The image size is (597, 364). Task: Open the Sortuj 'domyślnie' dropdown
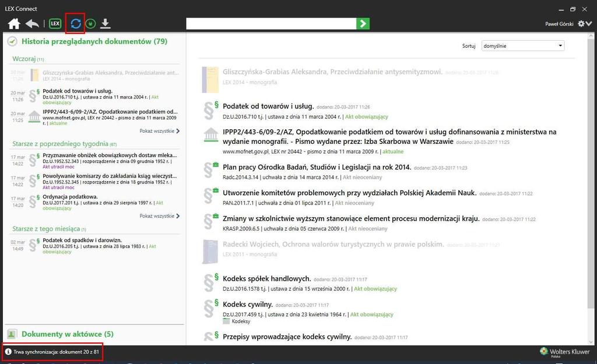pyautogui.click(x=523, y=45)
